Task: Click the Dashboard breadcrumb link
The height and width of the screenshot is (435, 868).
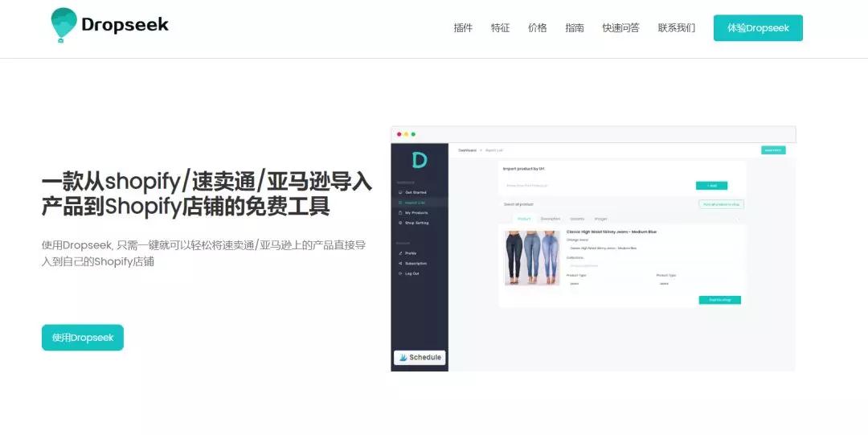Action: pos(467,150)
